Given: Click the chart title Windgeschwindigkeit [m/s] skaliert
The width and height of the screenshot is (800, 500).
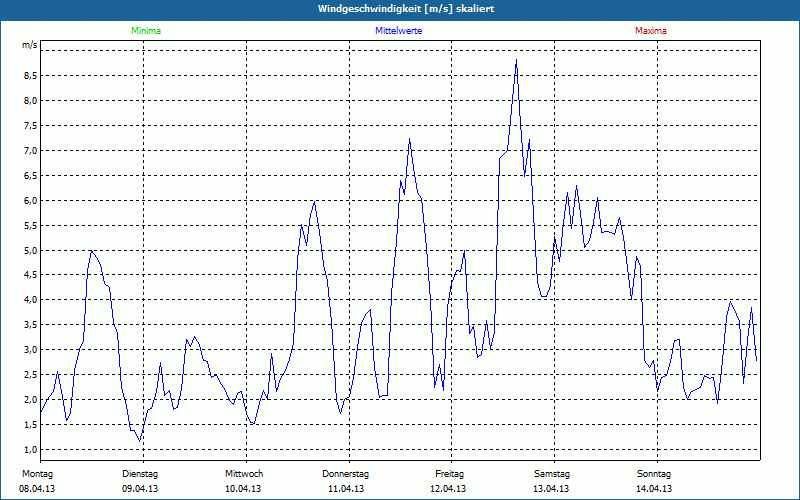Looking at the screenshot, I should point(406,9).
